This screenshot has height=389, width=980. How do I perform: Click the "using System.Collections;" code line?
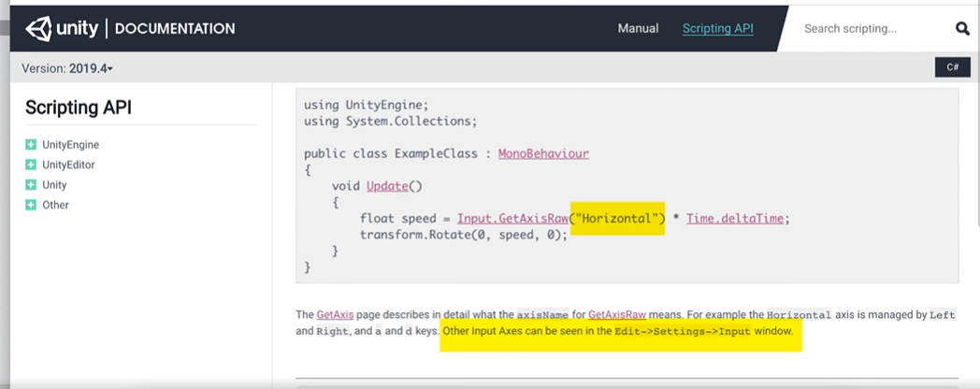coord(391,122)
